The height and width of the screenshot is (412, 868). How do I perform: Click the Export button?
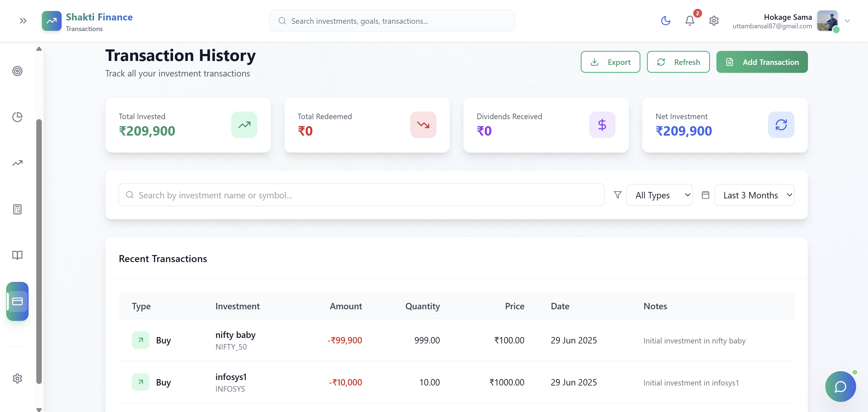pos(610,62)
